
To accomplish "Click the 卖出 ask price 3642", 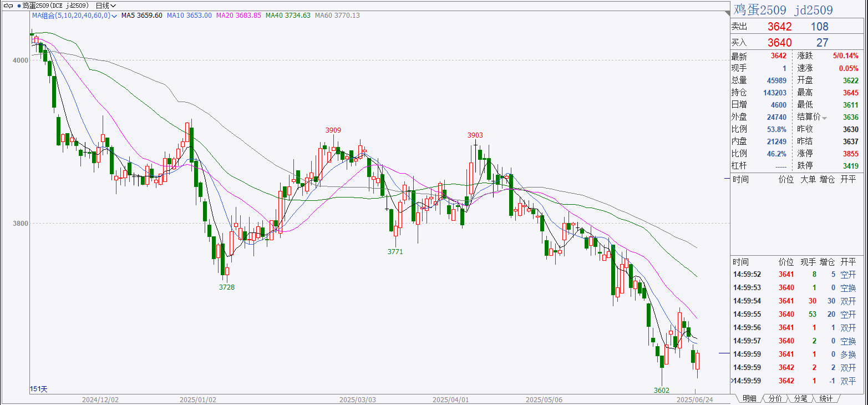I will [779, 27].
